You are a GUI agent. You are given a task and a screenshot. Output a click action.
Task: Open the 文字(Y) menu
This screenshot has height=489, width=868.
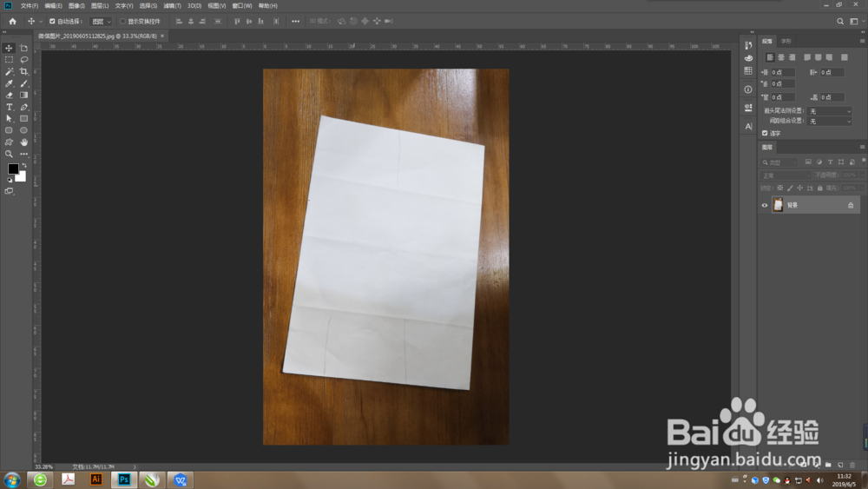click(x=124, y=5)
